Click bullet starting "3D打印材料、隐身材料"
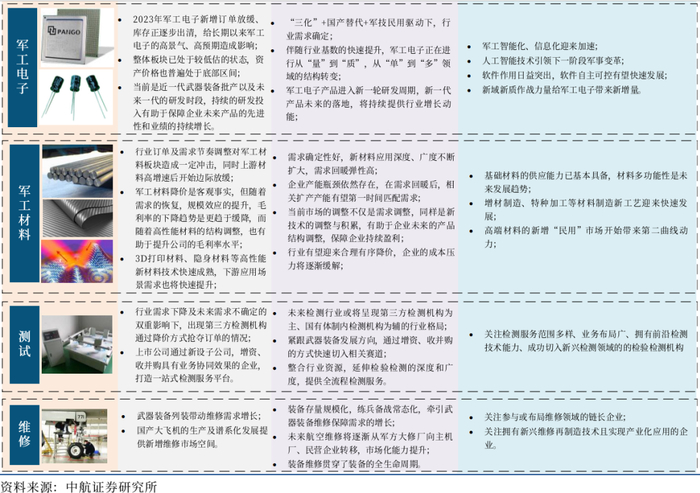Screen dimensions: 700x493 tap(201, 272)
